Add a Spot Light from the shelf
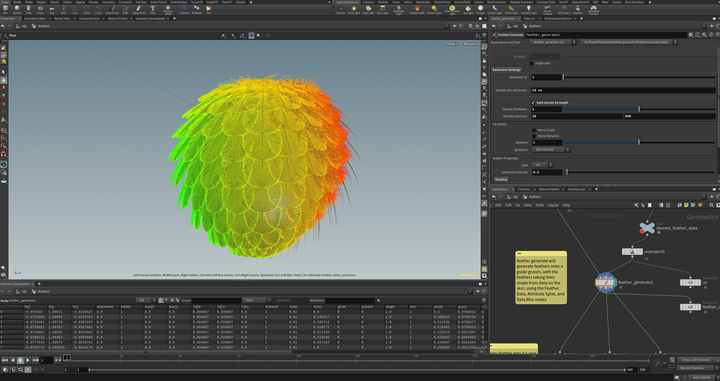 [x=368, y=10]
